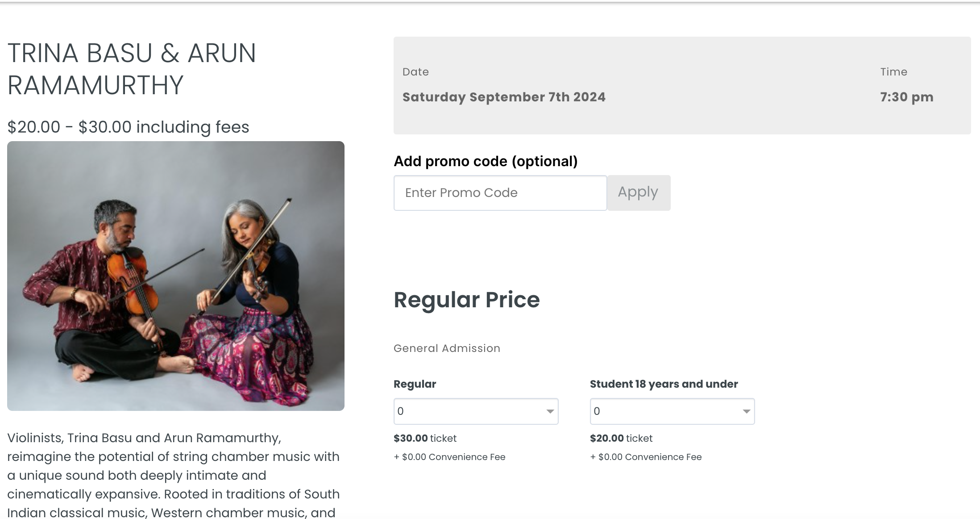The height and width of the screenshot is (519, 980).
Task: Click the $20.00 - $30.00 including fees text
Action: tap(128, 127)
